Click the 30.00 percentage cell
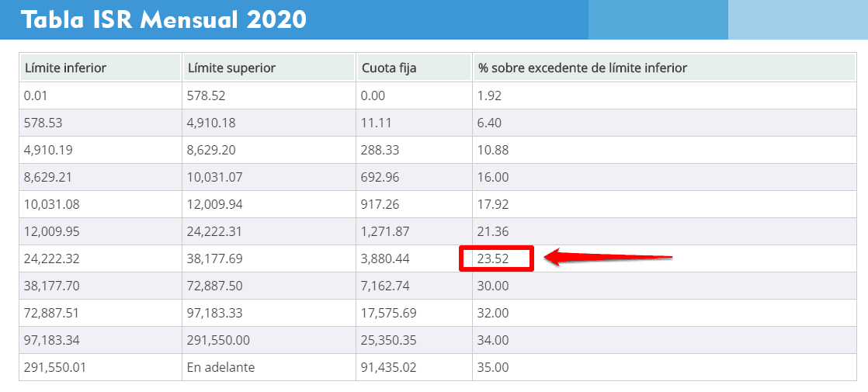 coord(665,286)
